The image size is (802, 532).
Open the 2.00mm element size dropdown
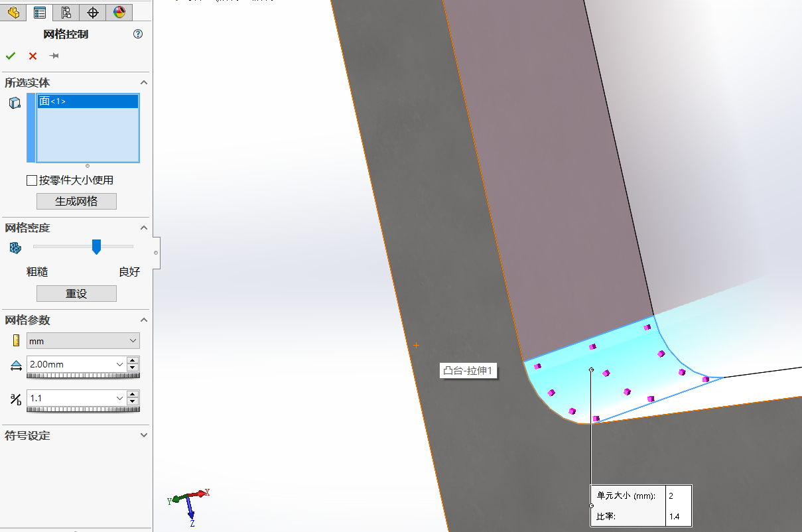[120, 364]
